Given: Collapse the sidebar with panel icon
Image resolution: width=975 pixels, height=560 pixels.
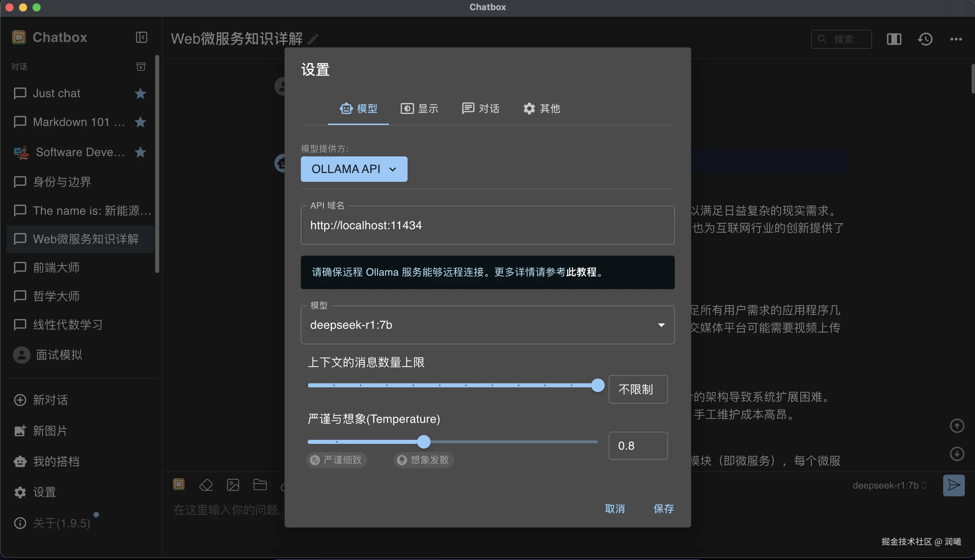Looking at the screenshot, I should 142,37.
